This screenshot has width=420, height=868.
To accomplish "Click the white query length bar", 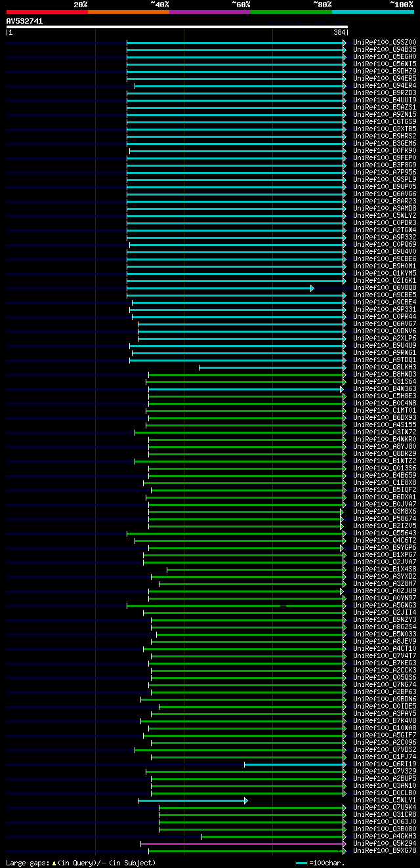I will (x=177, y=27).
